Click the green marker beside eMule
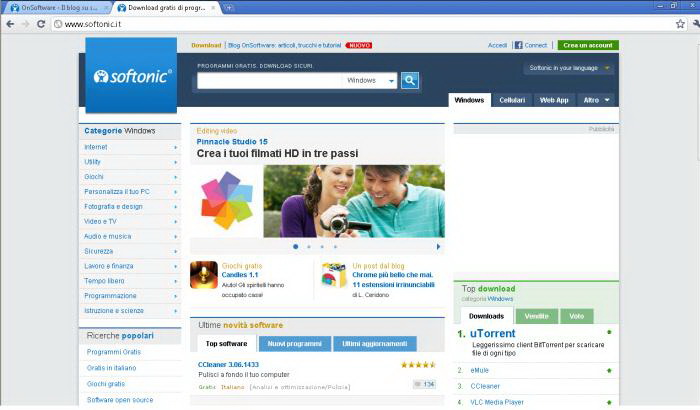Viewport: 700px width, 410px height. [609, 370]
